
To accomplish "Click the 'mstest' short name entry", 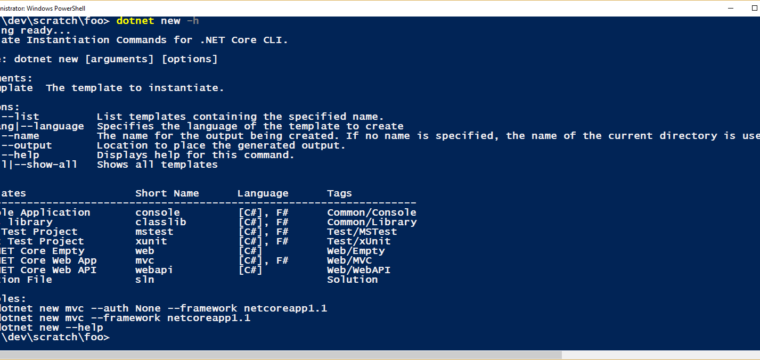I will 154,232.
